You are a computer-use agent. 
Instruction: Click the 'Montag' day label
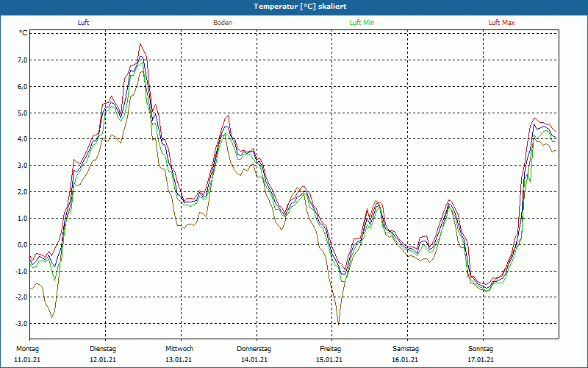27,349
